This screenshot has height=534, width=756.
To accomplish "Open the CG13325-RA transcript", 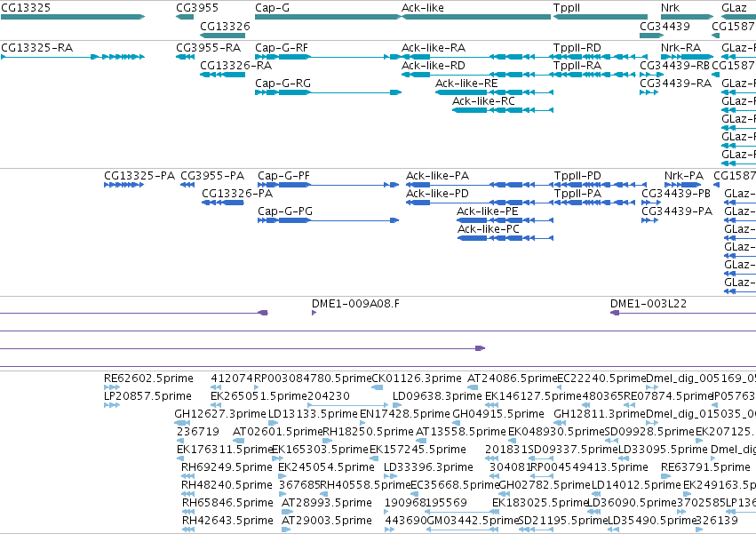I will (72, 57).
